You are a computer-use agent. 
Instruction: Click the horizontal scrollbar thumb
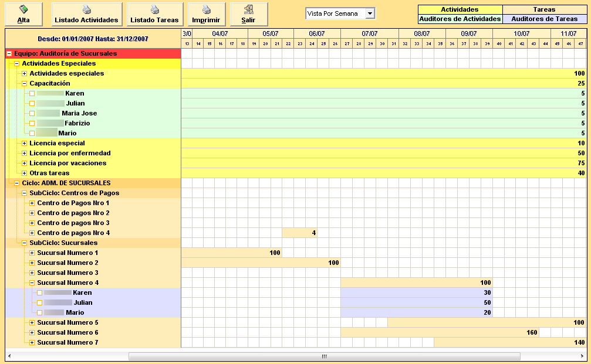(x=325, y=356)
